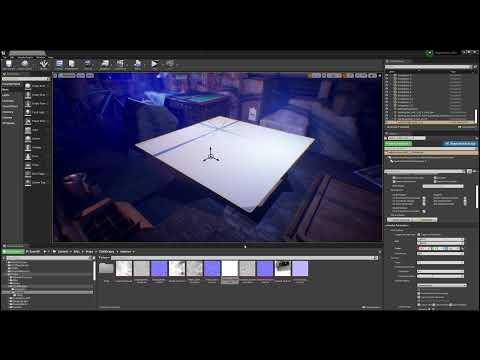Open the Blueprints toolbar icon
The image size is (480, 360).
105,64
